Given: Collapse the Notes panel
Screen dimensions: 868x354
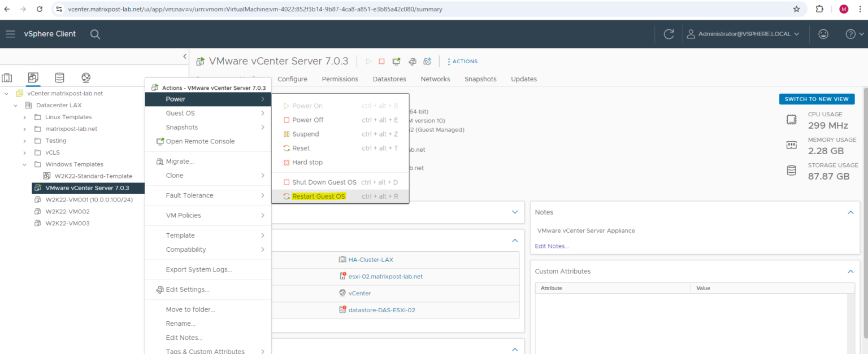Looking at the screenshot, I should coord(850,212).
